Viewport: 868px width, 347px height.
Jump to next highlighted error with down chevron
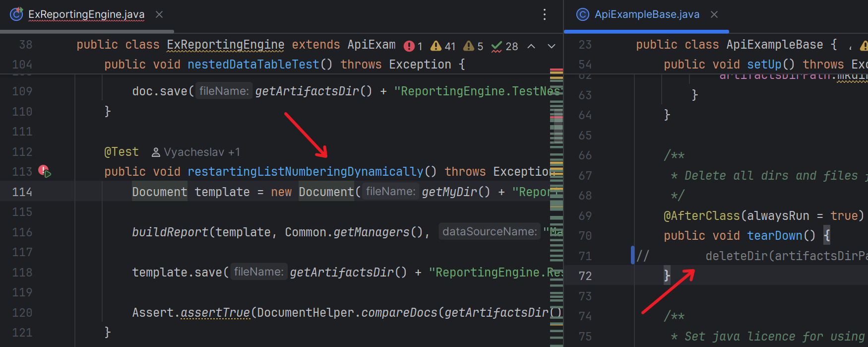click(551, 46)
